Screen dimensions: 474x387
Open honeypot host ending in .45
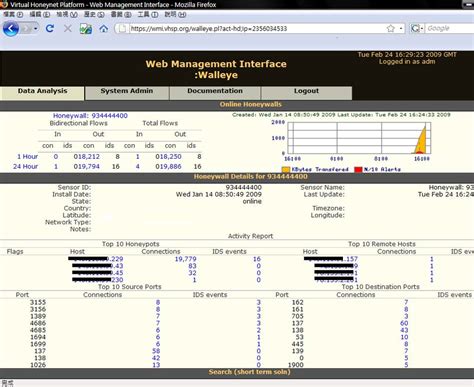[98, 273]
